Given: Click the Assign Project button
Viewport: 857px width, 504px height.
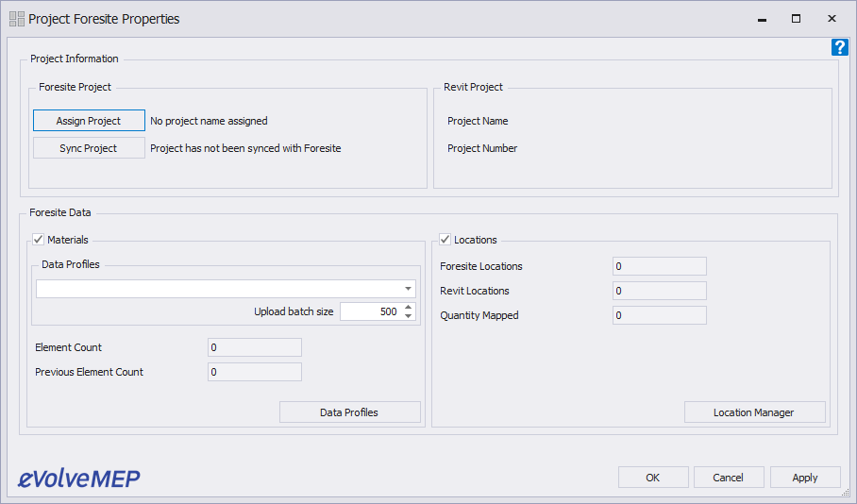Looking at the screenshot, I should click(89, 121).
